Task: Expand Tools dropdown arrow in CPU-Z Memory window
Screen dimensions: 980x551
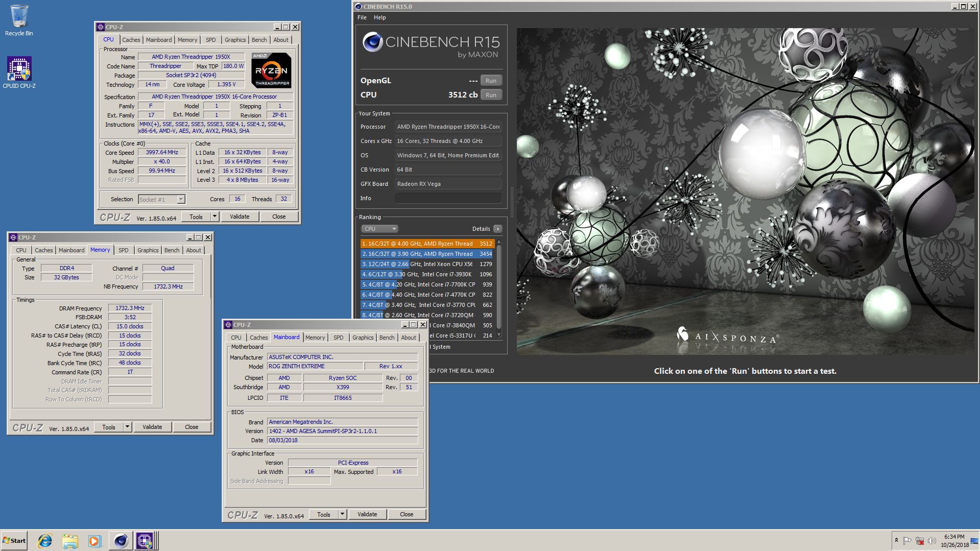Action: click(x=127, y=427)
